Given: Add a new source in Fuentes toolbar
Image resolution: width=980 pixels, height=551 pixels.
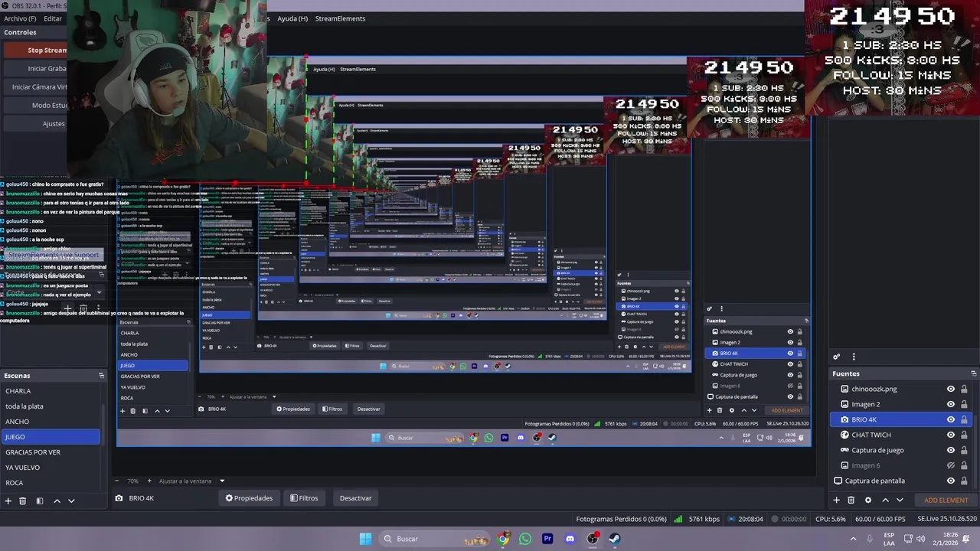Looking at the screenshot, I should coord(836,500).
